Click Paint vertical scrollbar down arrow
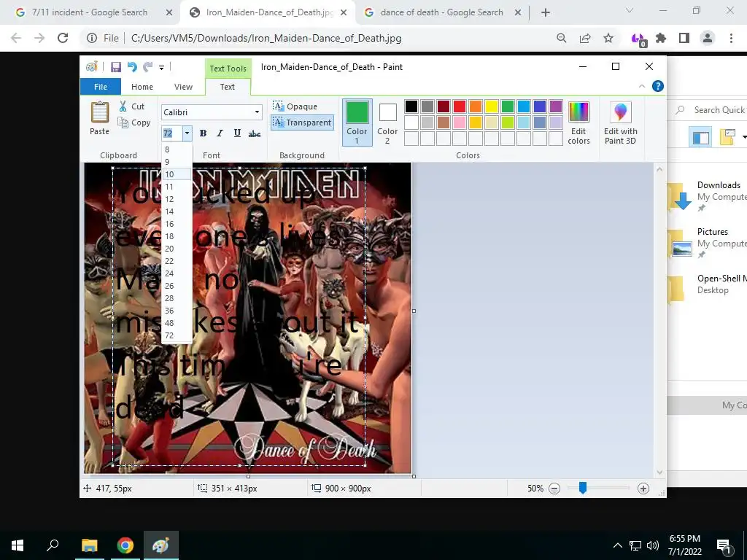This screenshot has width=747, height=560. tap(659, 472)
